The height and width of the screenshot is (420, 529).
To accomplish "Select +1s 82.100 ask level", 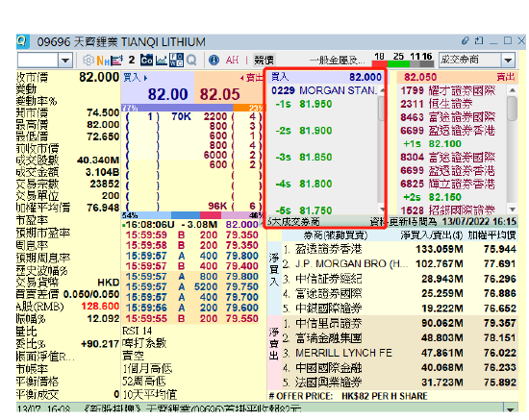I will [x=432, y=144].
